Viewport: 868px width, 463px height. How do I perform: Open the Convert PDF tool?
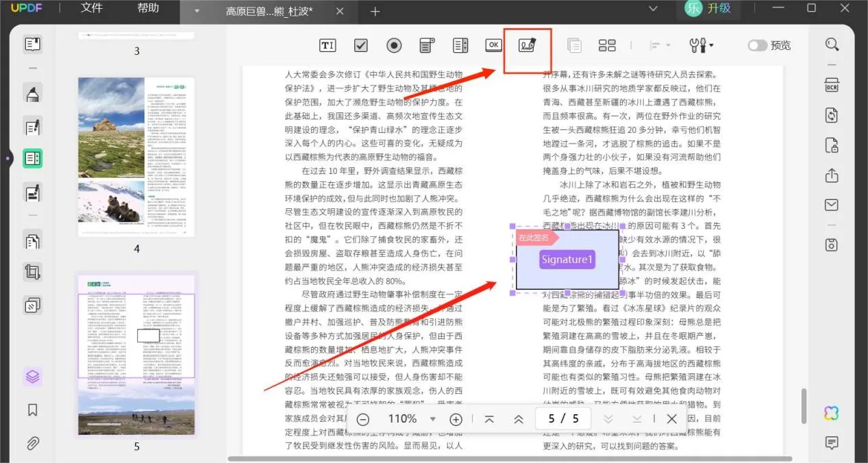pyautogui.click(x=832, y=114)
